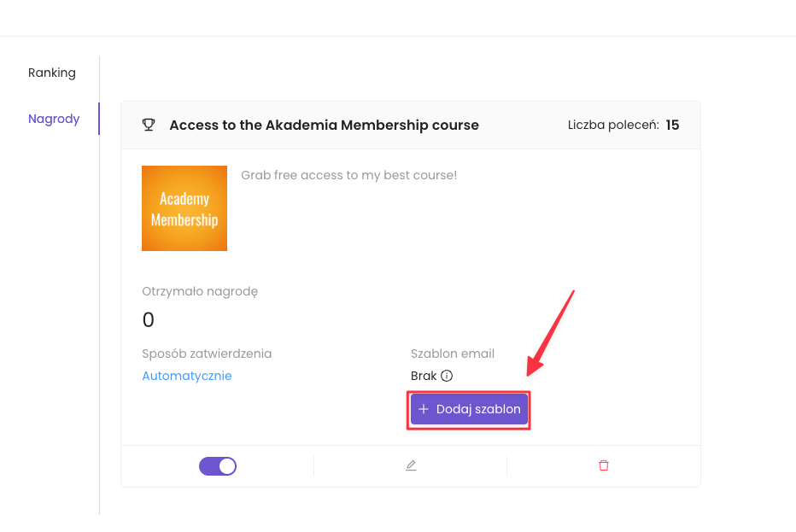Screen dimensions: 796x532
Task: Click the info icon next to Brak
Action: [447, 376]
